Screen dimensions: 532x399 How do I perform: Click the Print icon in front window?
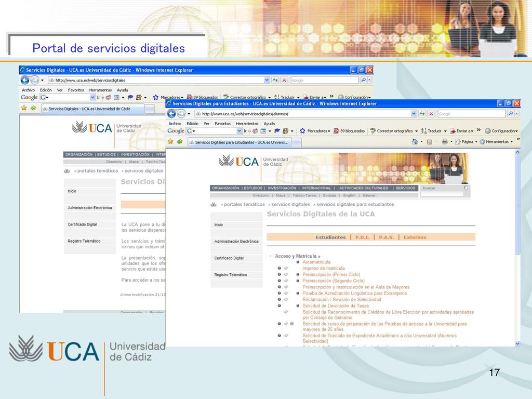pos(445,142)
